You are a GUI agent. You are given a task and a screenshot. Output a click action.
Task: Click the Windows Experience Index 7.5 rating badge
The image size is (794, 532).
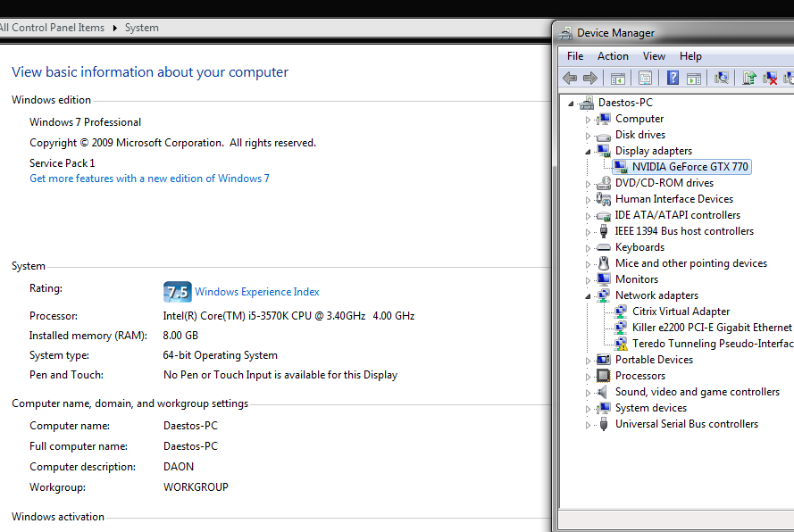(177, 292)
